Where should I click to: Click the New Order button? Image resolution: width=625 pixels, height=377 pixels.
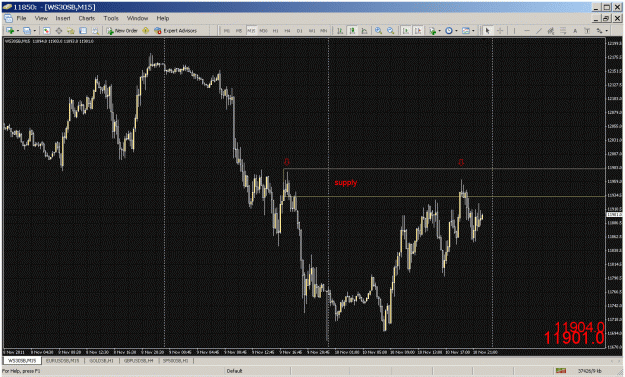122,31
